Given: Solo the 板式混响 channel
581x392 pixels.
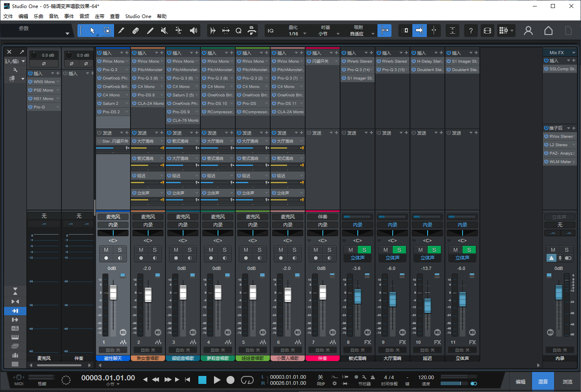Looking at the screenshot, I should (365, 249).
